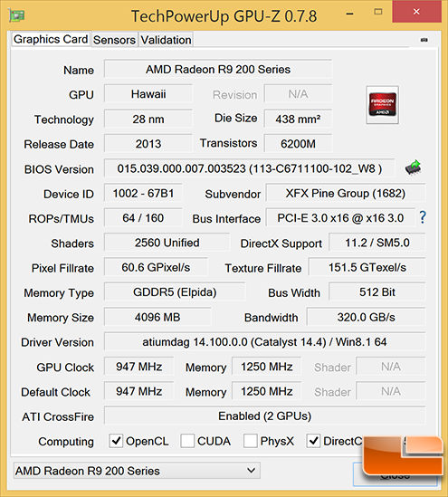Viewport: 448px width, 497px height.
Task: Click the ATI CrossFire value Enabled (2 GPUs)
Action: click(x=264, y=416)
